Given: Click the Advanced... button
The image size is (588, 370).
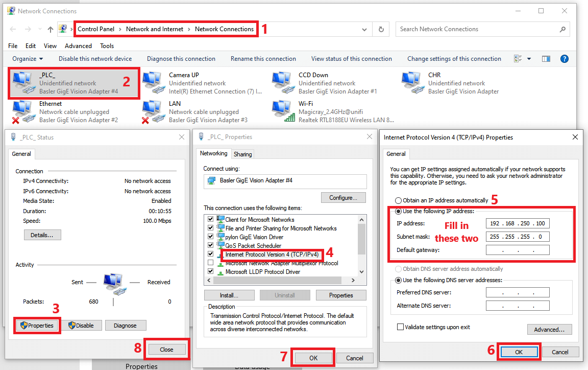Looking at the screenshot, I should click(x=549, y=330).
